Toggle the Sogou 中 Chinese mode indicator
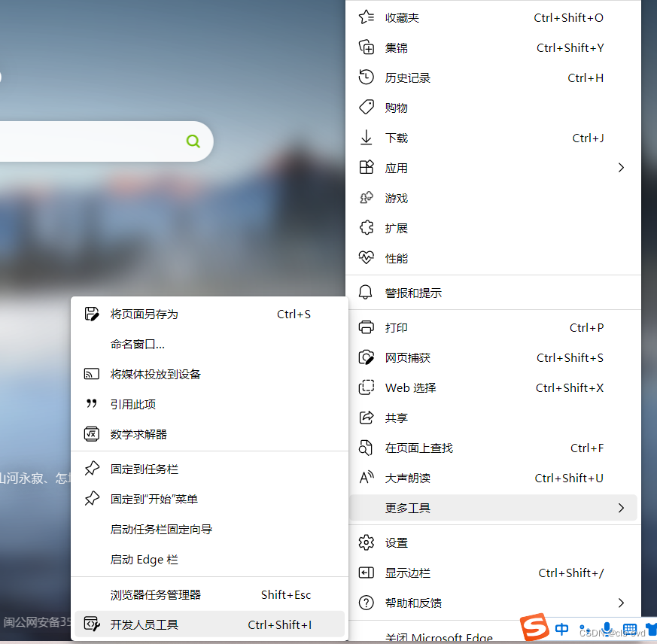Screen dimensions: 657x644 (x=561, y=628)
